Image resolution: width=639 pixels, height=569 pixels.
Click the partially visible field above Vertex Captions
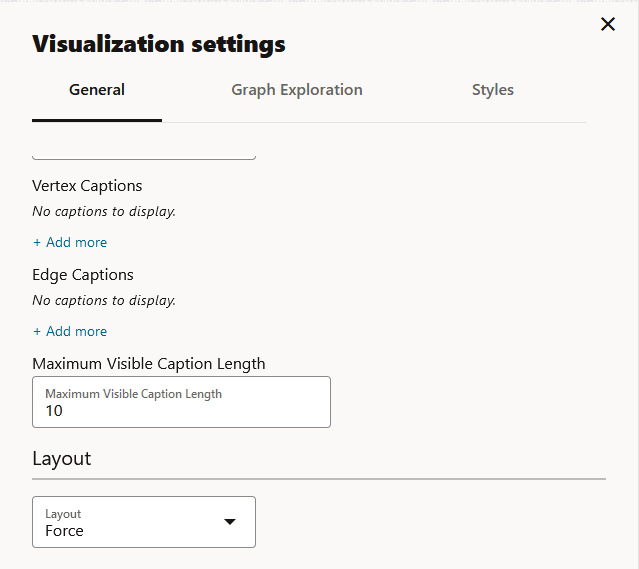(x=144, y=154)
